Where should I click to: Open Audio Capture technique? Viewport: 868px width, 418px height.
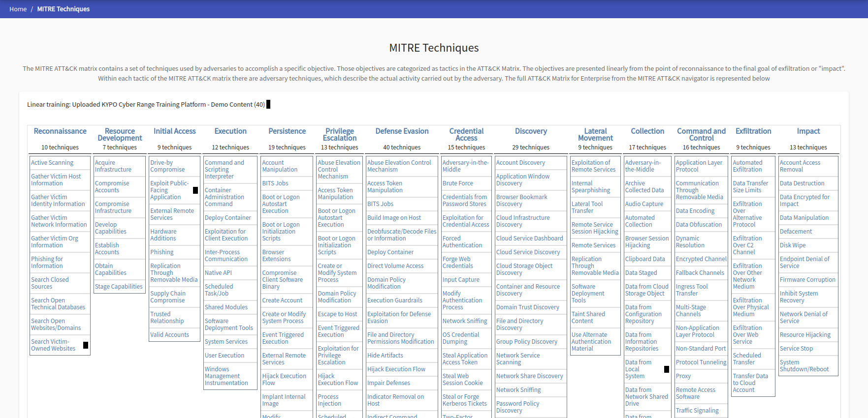tap(644, 204)
